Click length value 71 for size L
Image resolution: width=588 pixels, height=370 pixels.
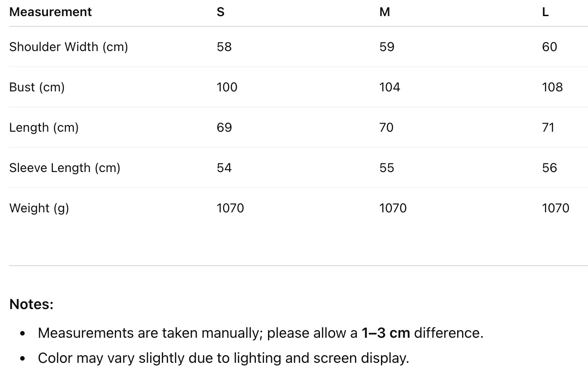[548, 127]
